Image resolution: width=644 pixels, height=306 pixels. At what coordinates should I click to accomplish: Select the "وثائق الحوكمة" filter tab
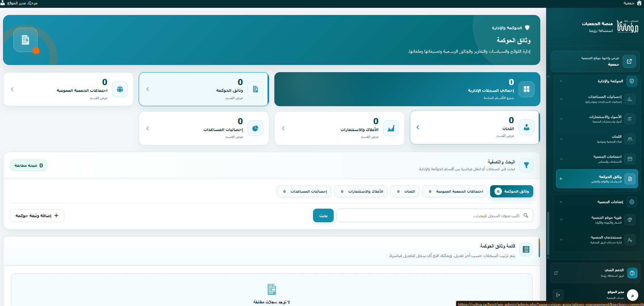(x=511, y=191)
